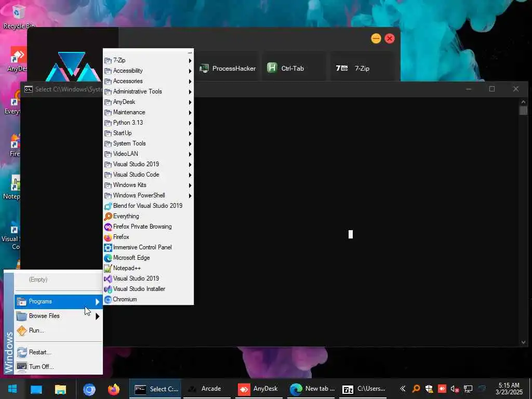532x399 pixels.
Task: Click the console scrollbar down arrow
Action: pos(523,342)
